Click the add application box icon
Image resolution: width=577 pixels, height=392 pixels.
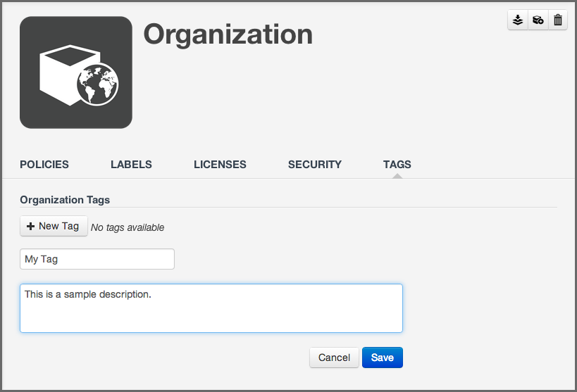point(538,20)
